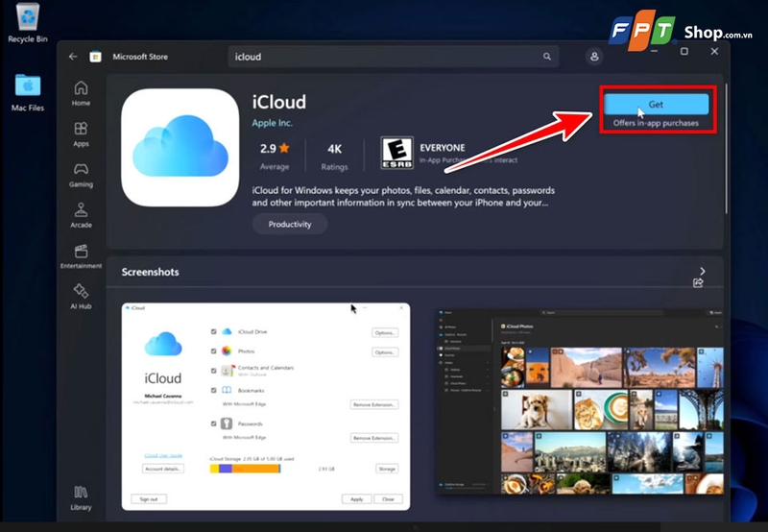Viewport: 768px width, 532px height.
Task: Click the Productivity category tag
Action: click(x=290, y=224)
